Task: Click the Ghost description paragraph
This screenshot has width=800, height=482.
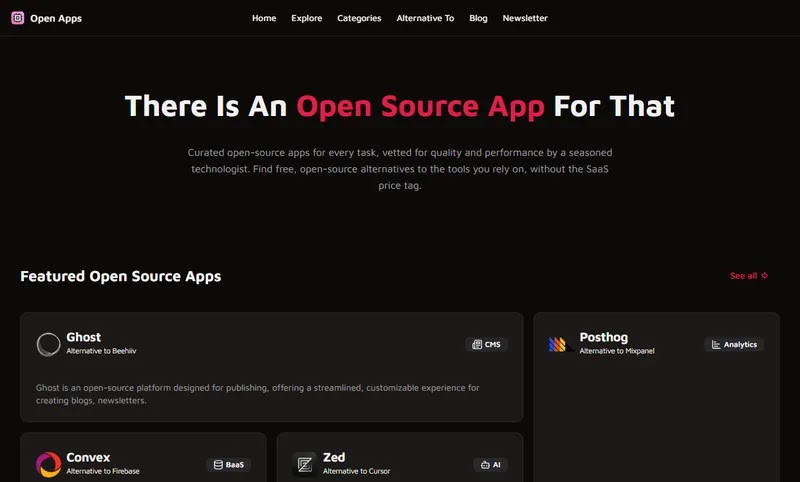Action: point(258,394)
